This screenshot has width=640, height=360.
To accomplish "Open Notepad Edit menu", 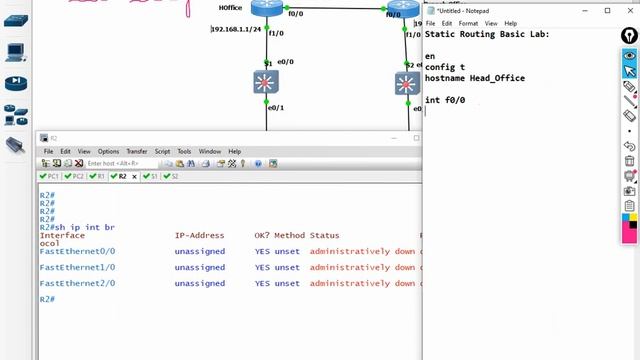I will 447,24.
